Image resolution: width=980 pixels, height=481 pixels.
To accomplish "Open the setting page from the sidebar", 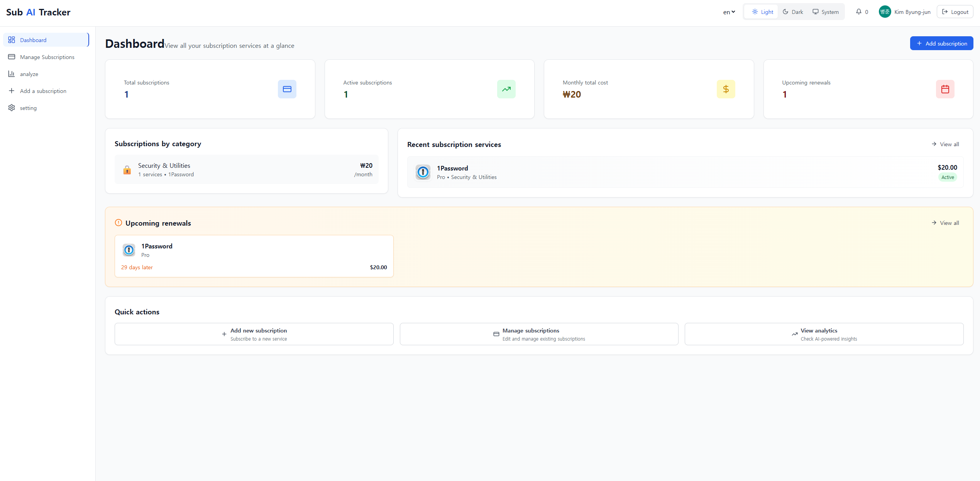I will (x=28, y=108).
